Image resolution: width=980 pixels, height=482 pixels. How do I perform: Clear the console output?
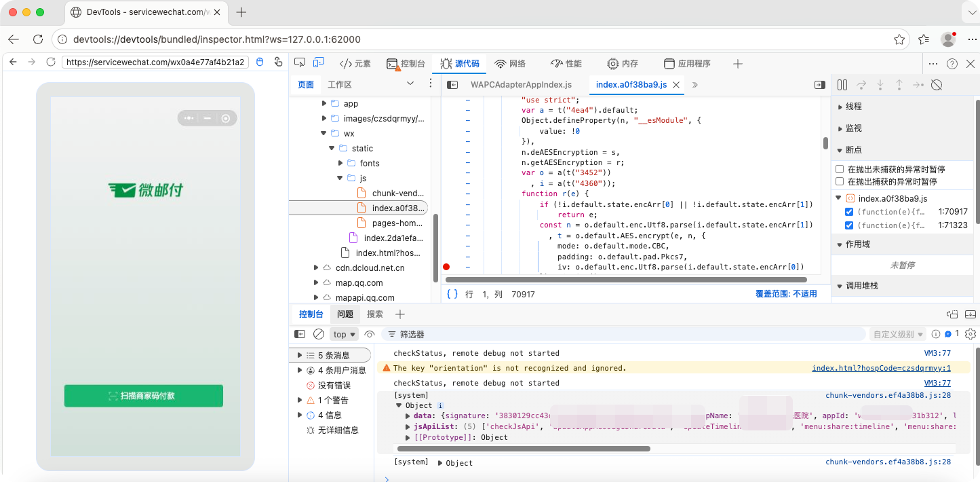click(319, 334)
